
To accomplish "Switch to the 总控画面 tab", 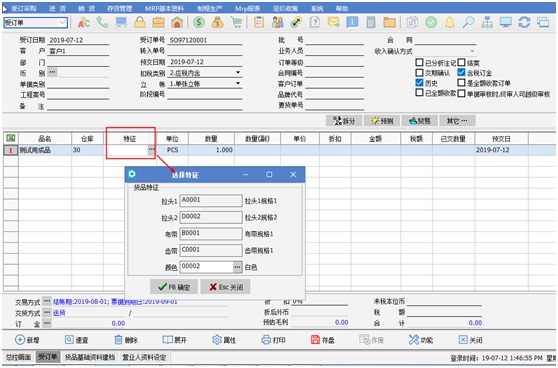I will click(x=19, y=357).
